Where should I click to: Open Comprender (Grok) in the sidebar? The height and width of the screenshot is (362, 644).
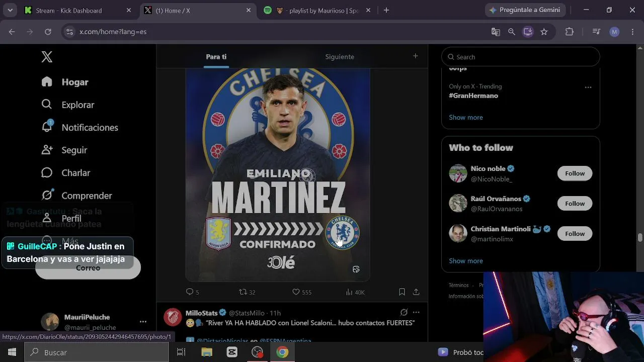(77, 195)
